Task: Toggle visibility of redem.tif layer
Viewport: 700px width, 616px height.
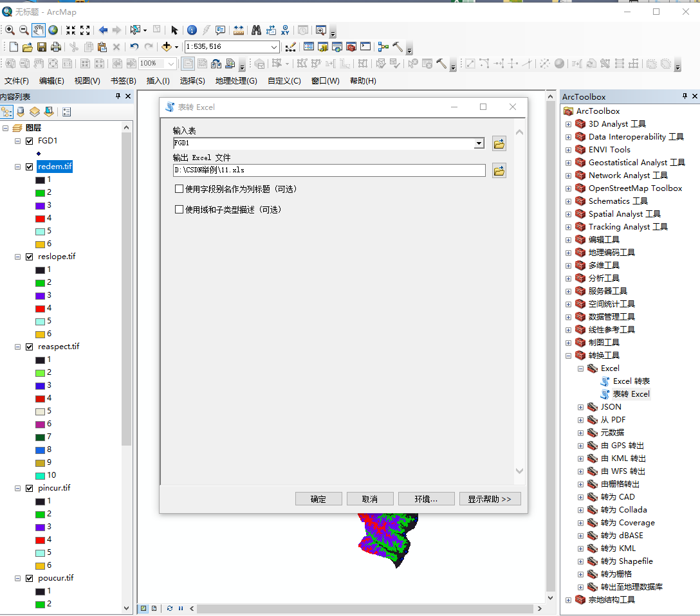Action: coord(30,167)
